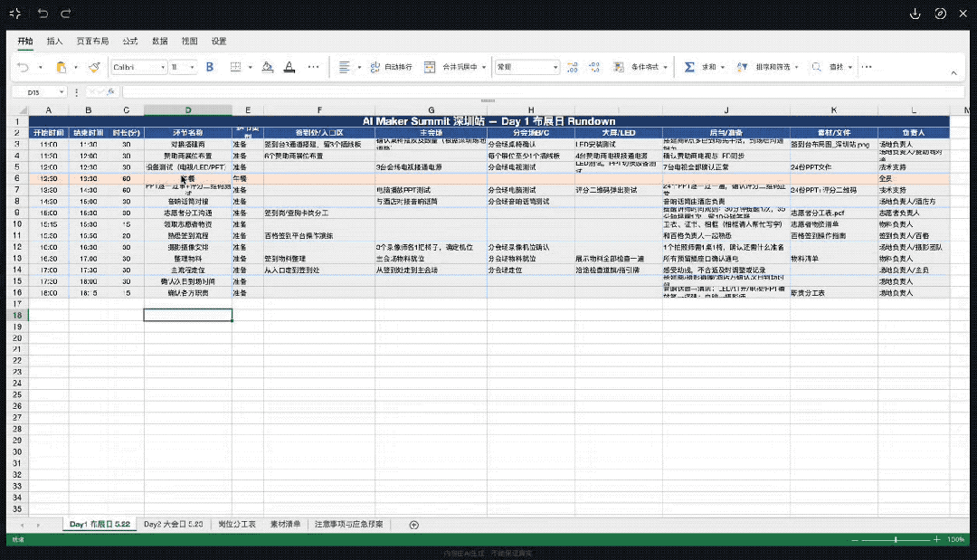Click the undo icon in the ribbon
This screenshot has width=977, height=560.
coord(23,67)
